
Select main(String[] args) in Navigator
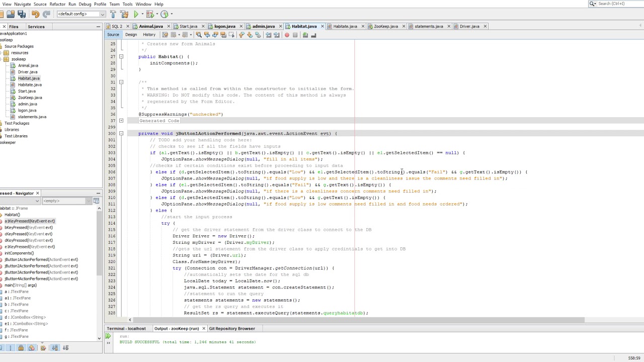tap(20, 285)
